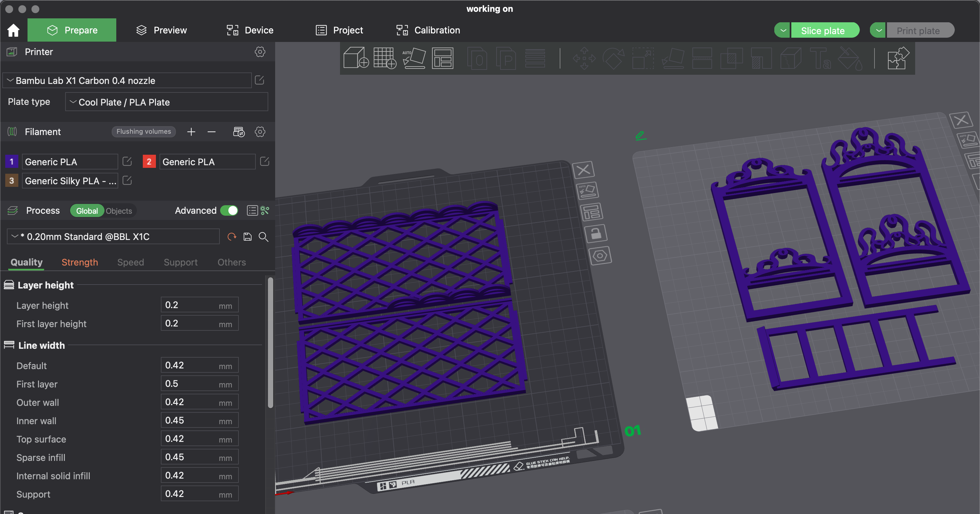Click the Arrange all objects icon
This screenshot has width=980, height=514.
[443, 58]
